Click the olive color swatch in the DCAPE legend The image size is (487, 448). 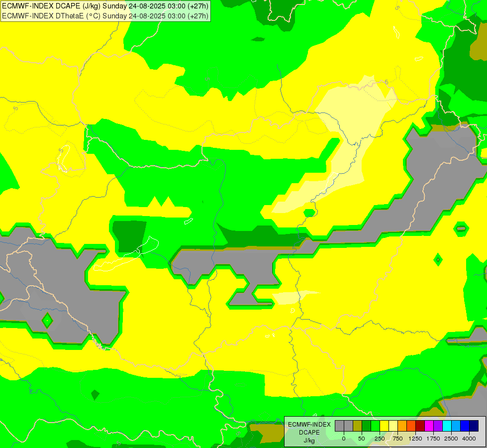(357, 426)
